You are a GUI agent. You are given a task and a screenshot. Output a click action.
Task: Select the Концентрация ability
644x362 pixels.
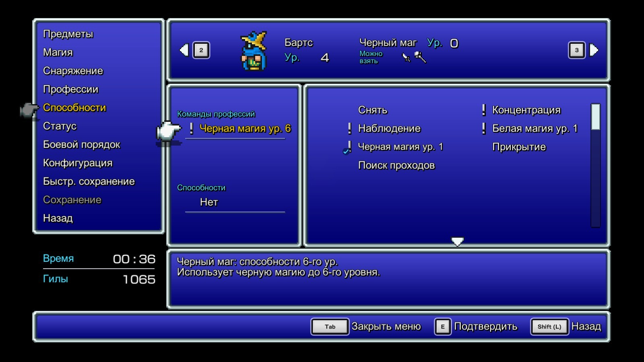[526, 110]
